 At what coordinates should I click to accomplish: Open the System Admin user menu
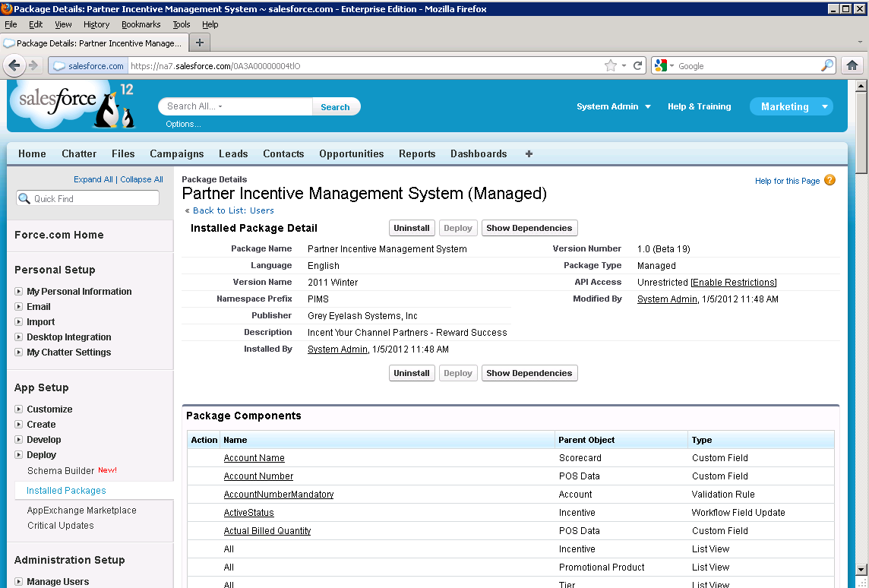click(614, 107)
